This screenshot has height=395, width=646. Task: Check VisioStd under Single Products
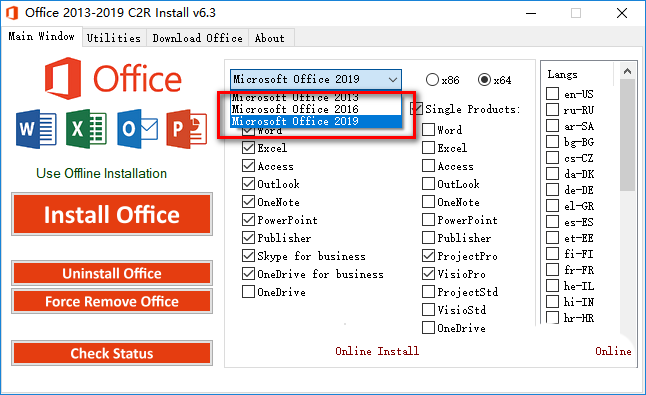pyautogui.click(x=428, y=309)
